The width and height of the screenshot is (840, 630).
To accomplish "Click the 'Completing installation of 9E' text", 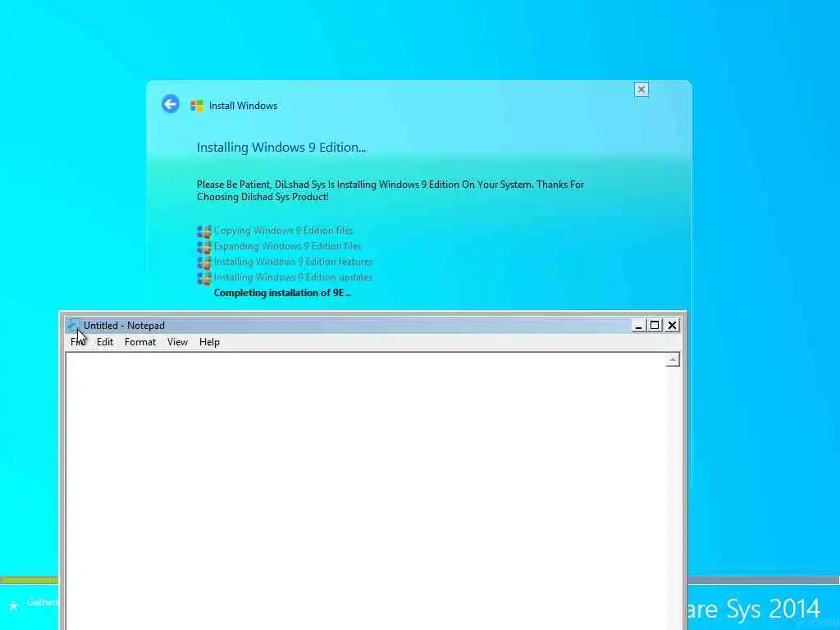I will click(282, 293).
